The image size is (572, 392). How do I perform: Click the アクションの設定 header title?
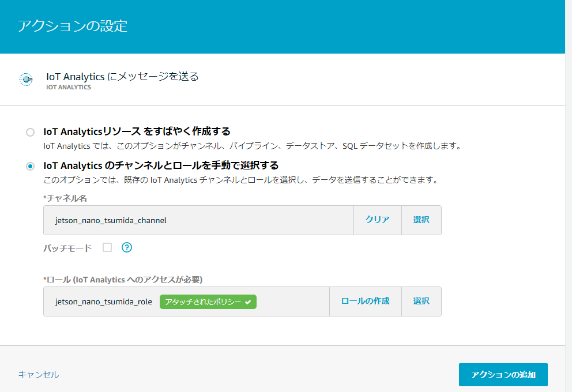(x=73, y=26)
